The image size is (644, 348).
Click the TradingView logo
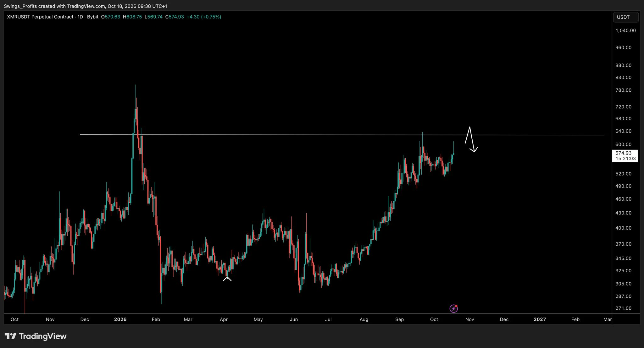point(36,336)
